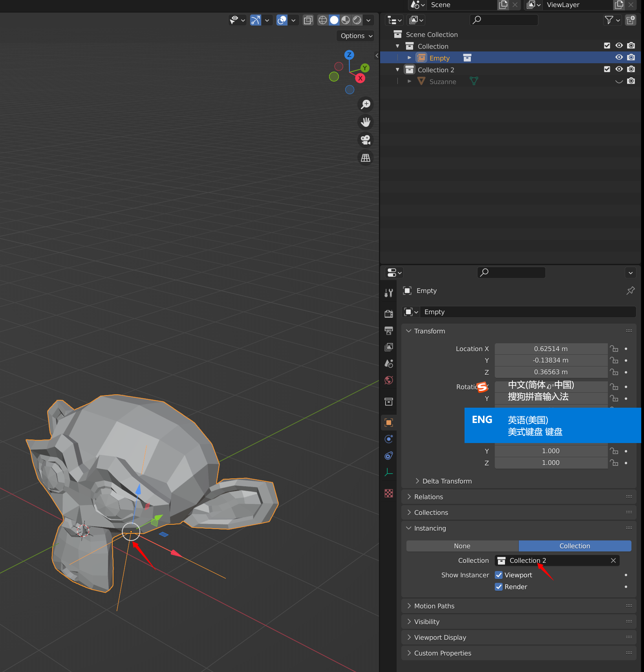Add a new collection in the outliner
The width and height of the screenshot is (644, 672).
click(x=631, y=20)
